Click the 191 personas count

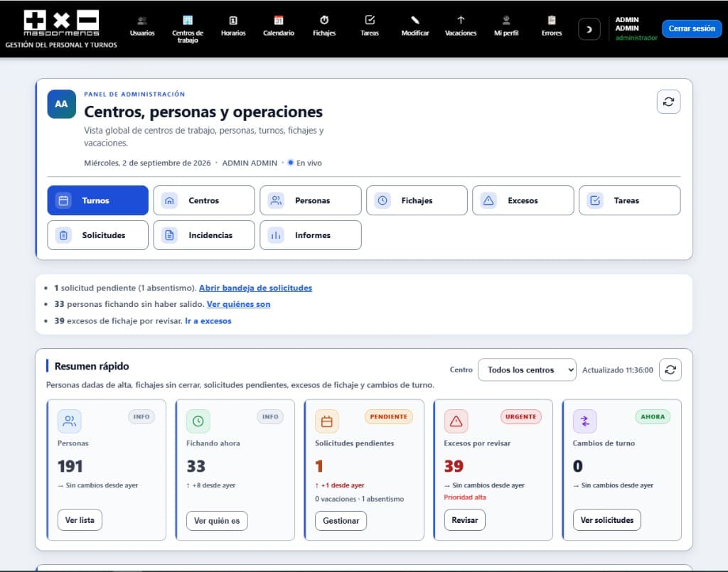(x=70, y=465)
